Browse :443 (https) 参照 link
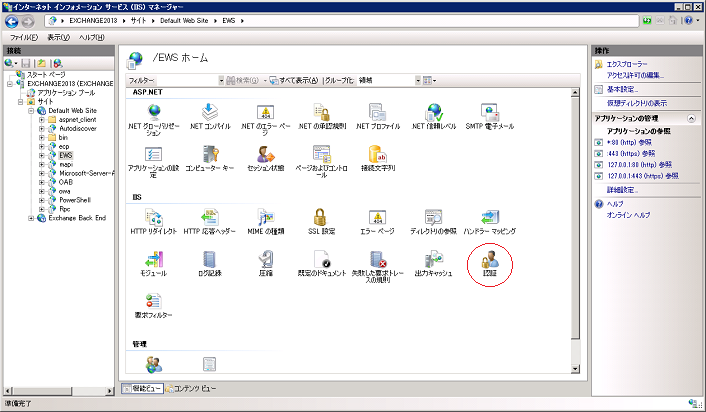706x412 pixels. click(631, 154)
